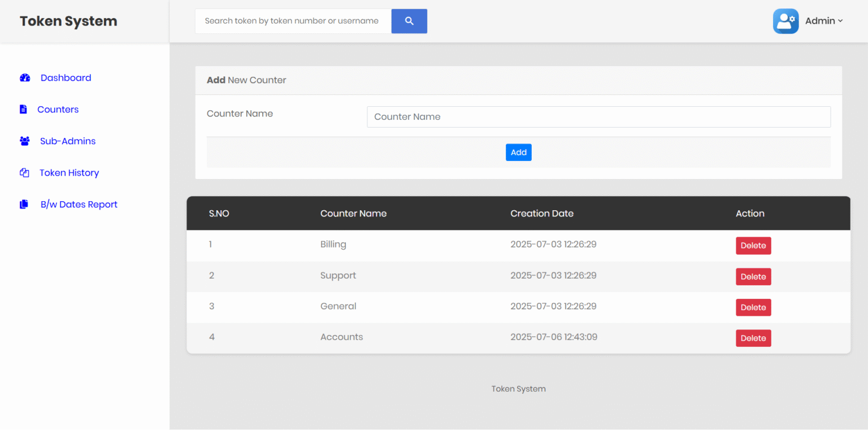Screen dimensions: 868x430
Task: Open the Admin account dropdown
Action: [x=823, y=21]
